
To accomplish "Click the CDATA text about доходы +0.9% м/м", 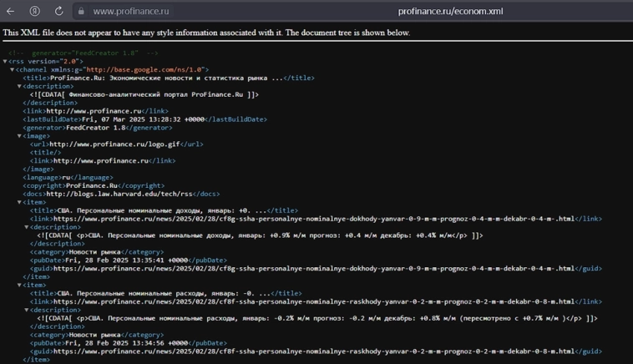I will click(260, 235).
